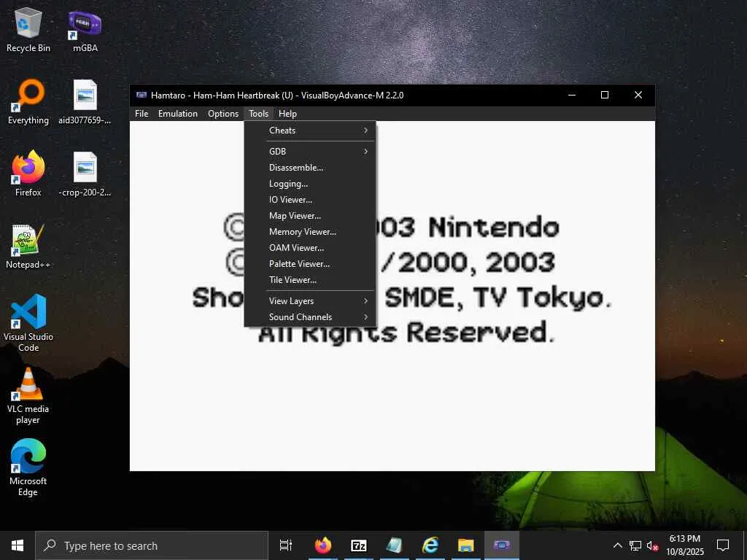Open VLC media player desktop shortcut

tap(28, 396)
